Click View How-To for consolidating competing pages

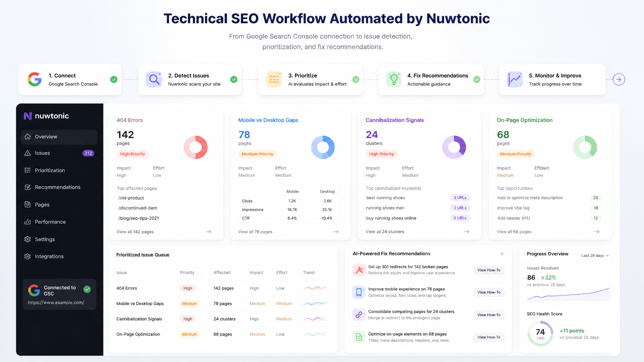click(489, 315)
